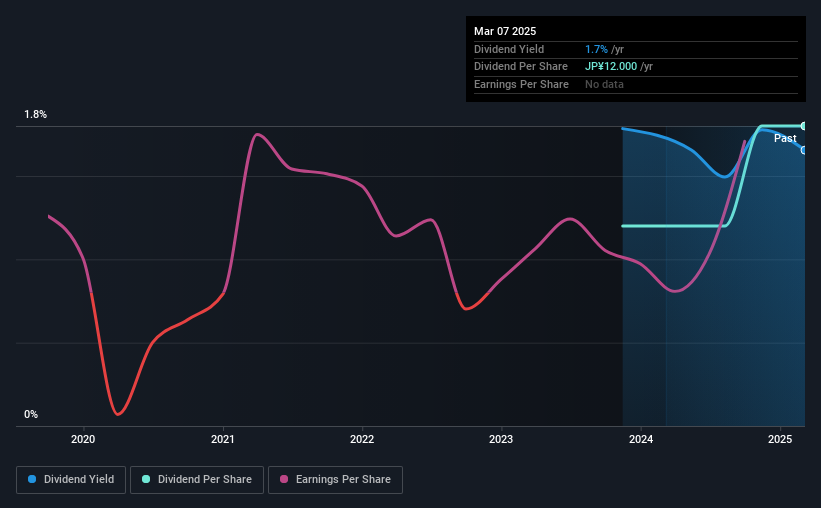Toggle the Dividend Per Share legend button
The image size is (821, 508).
(x=197, y=480)
